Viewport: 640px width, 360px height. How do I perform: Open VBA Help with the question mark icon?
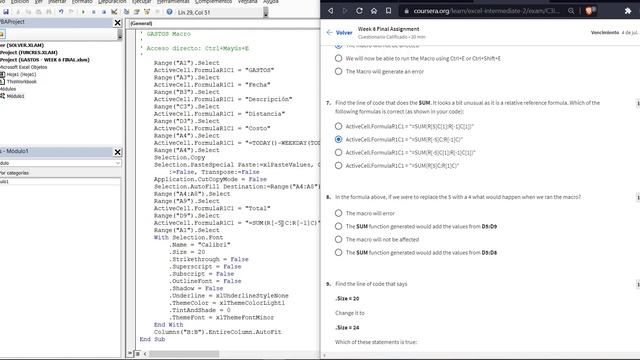tap(169, 12)
